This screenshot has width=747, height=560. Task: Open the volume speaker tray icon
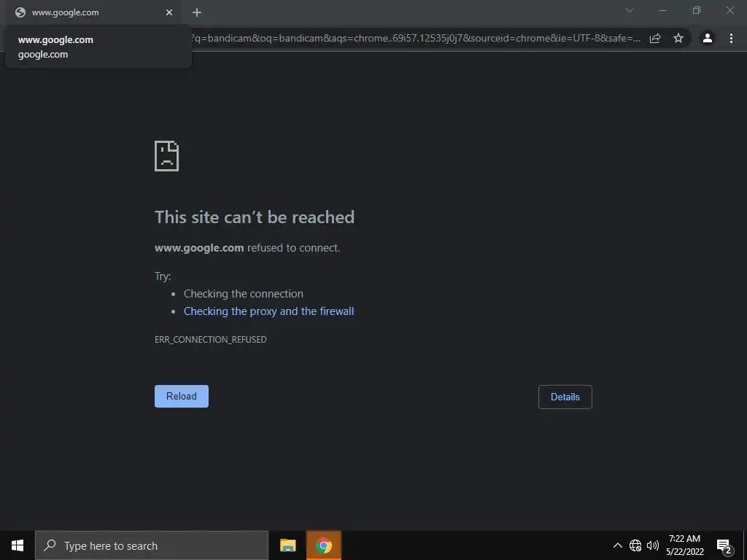pos(653,545)
